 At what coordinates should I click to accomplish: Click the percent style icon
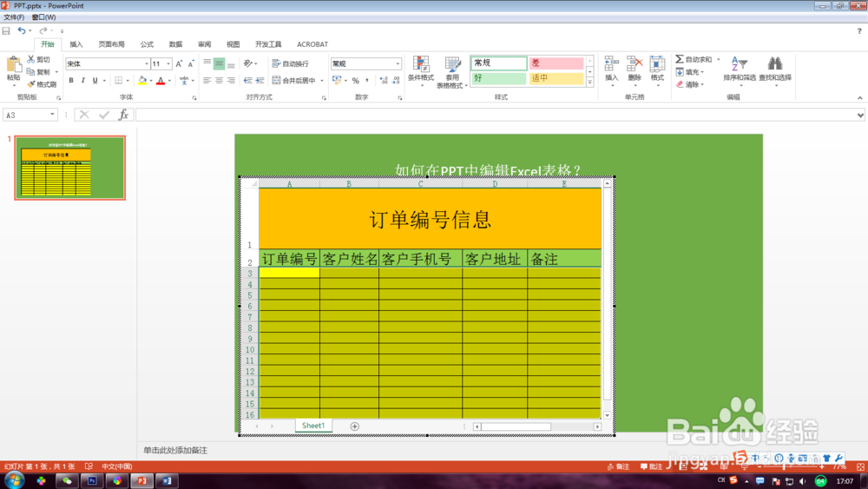[x=355, y=80]
